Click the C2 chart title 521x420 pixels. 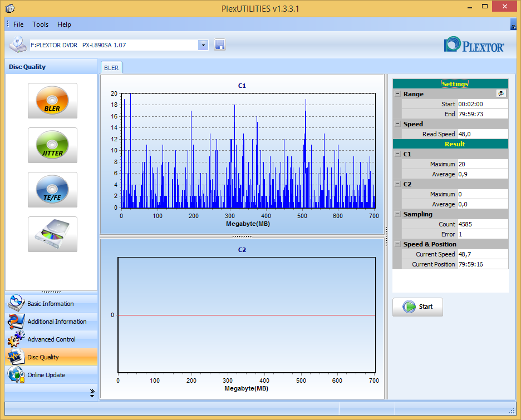[242, 250]
